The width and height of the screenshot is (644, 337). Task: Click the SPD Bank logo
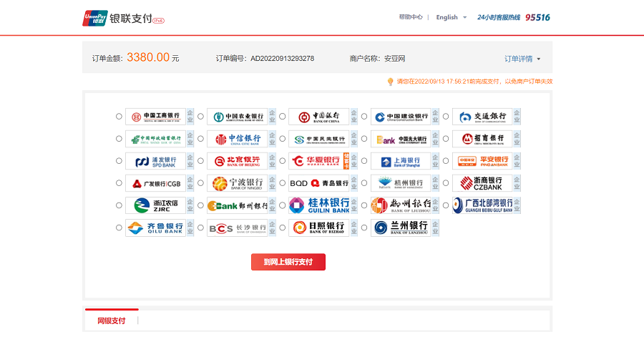tap(156, 161)
